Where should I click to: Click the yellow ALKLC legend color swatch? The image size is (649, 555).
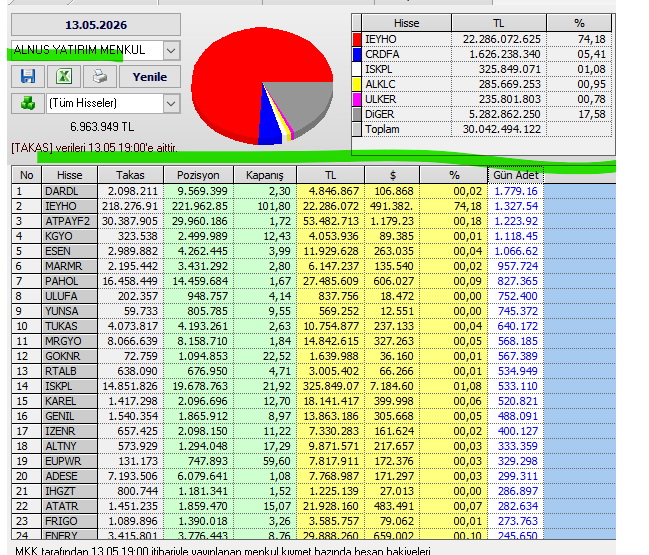coord(357,84)
